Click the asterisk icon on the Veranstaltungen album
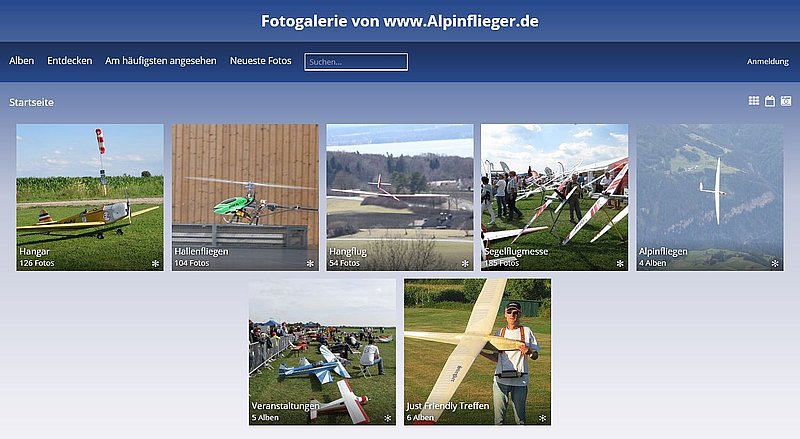 pyautogui.click(x=388, y=418)
